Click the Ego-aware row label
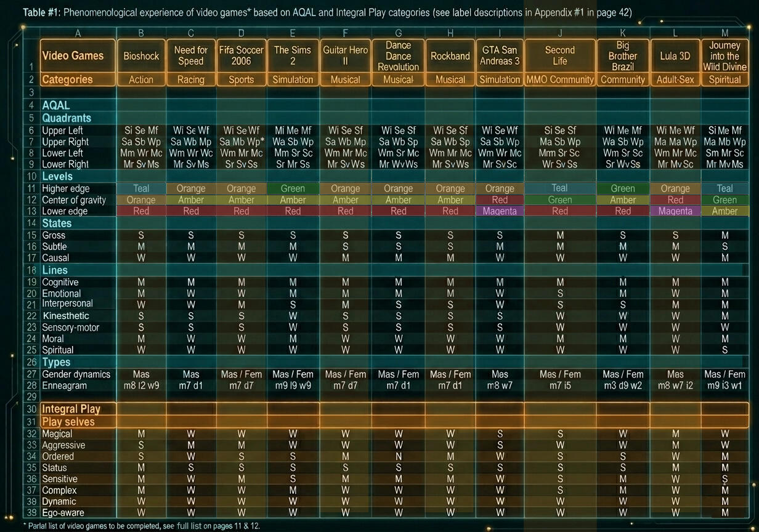 click(63, 513)
